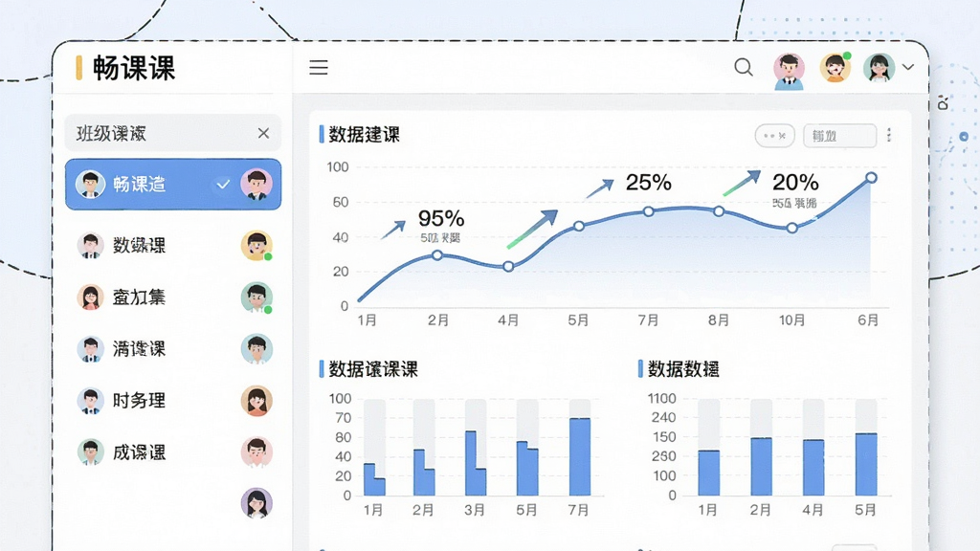Click the 3月 bar in the left bar chart
Screen dimensions: 980x551
476,463
